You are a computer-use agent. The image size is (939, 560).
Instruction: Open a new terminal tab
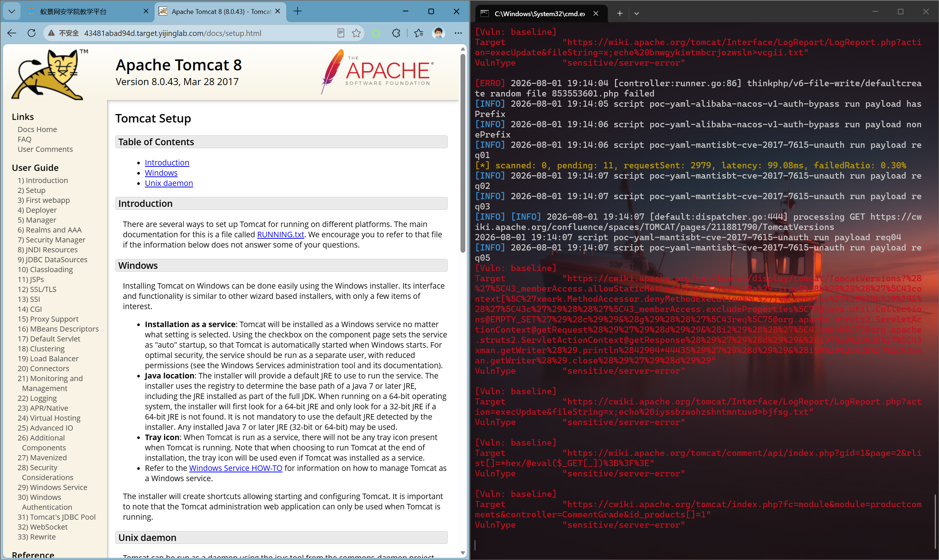coord(620,14)
